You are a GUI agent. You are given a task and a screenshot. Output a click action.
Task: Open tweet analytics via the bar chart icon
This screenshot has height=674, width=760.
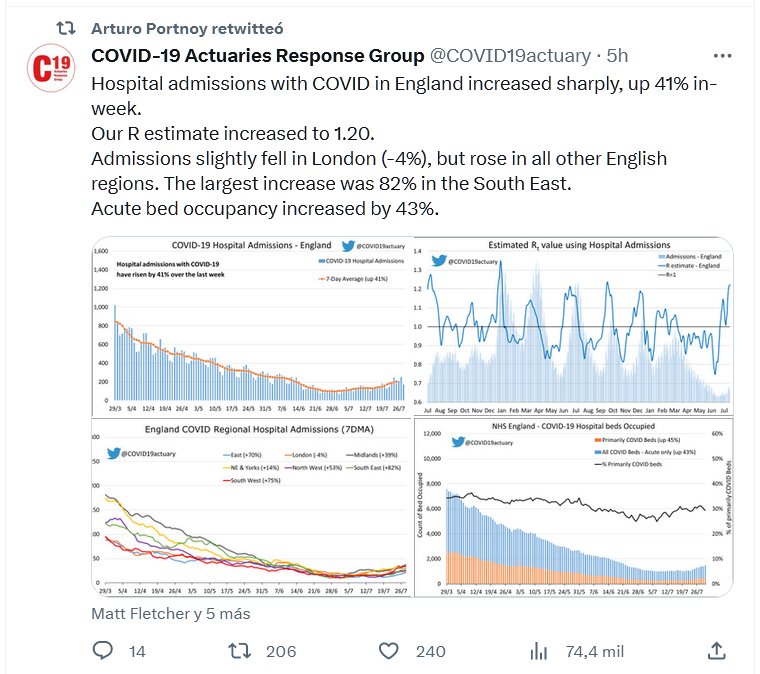click(x=538, y=651)
